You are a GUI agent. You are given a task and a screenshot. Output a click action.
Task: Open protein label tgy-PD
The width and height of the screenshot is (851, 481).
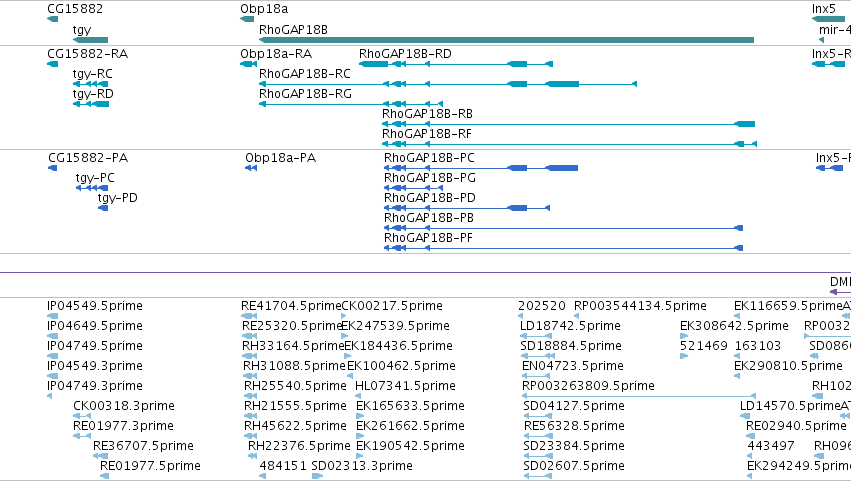tap(118, 198)
